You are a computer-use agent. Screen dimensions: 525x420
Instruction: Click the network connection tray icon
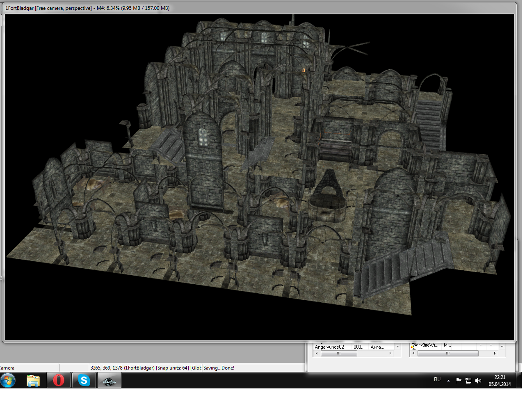click(x=468, y=381)
